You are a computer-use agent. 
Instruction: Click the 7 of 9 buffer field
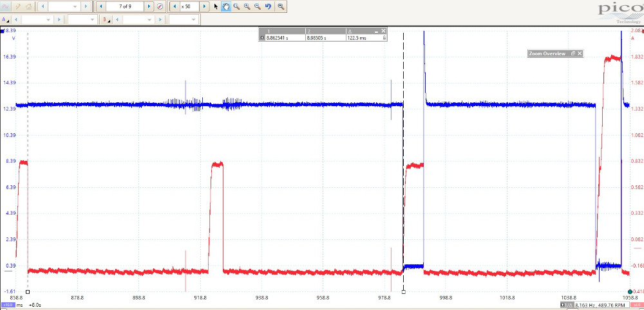[x=126, y=6]
